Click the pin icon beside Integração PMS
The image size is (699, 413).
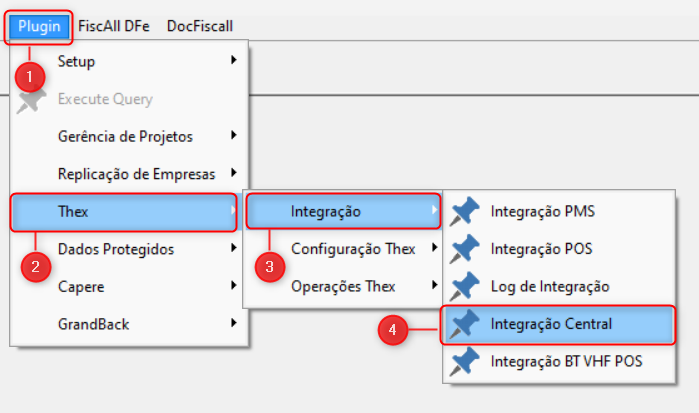click(x=465, y=212)
